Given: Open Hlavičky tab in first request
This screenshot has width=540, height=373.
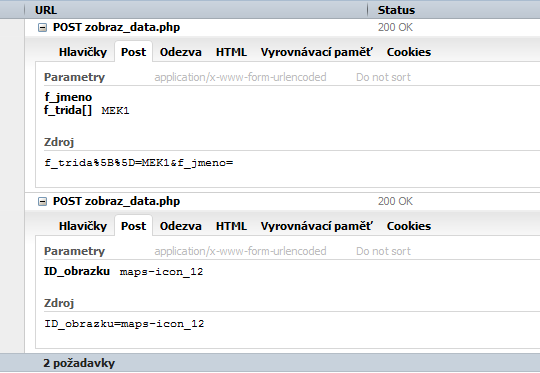Looking at the screenshot, I should click(83, 52).
